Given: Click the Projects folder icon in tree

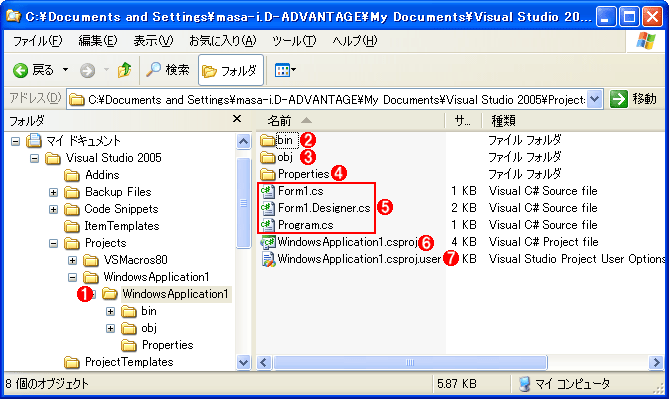Looking at the screenshot, I should pos(72,244).
